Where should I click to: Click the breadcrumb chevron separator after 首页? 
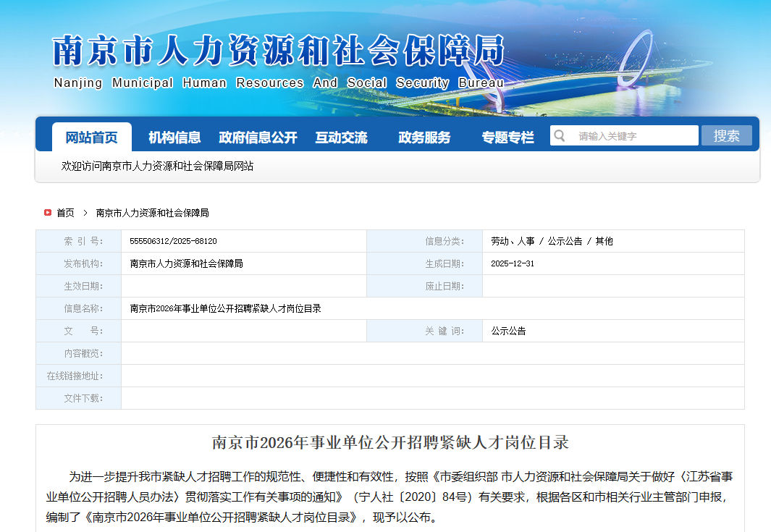tap(85, 213)
